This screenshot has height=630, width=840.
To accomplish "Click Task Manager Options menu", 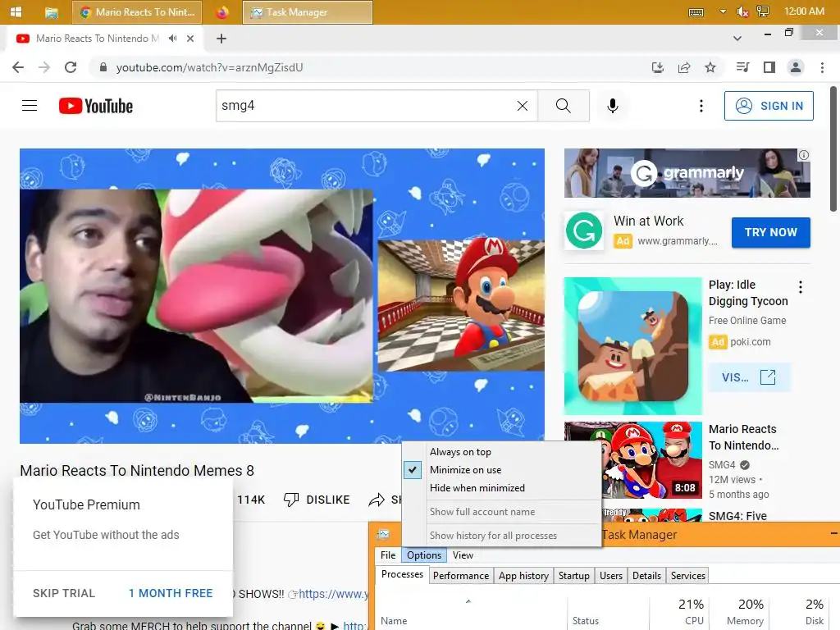I will 424,555.
